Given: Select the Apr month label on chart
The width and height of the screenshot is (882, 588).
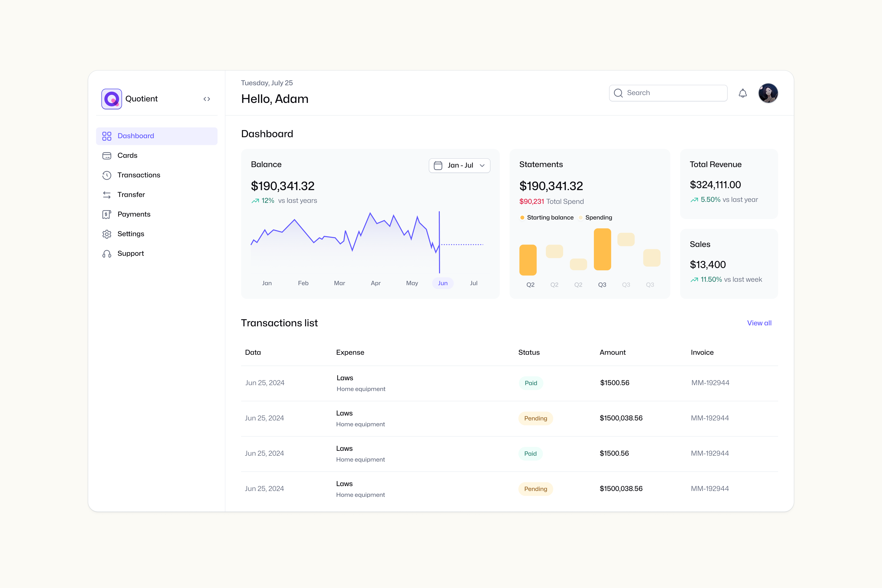Looking at the screenshot, I should pos(376,283).
